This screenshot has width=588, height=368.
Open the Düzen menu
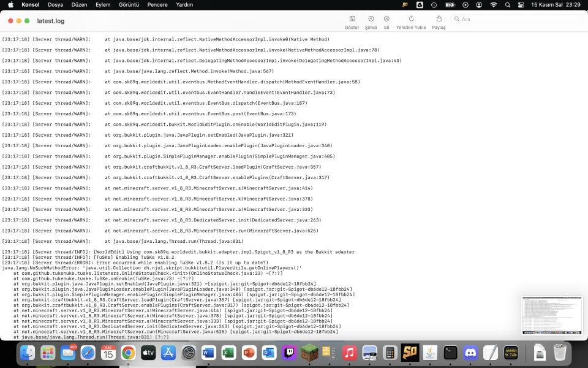(x=79, y=5)
